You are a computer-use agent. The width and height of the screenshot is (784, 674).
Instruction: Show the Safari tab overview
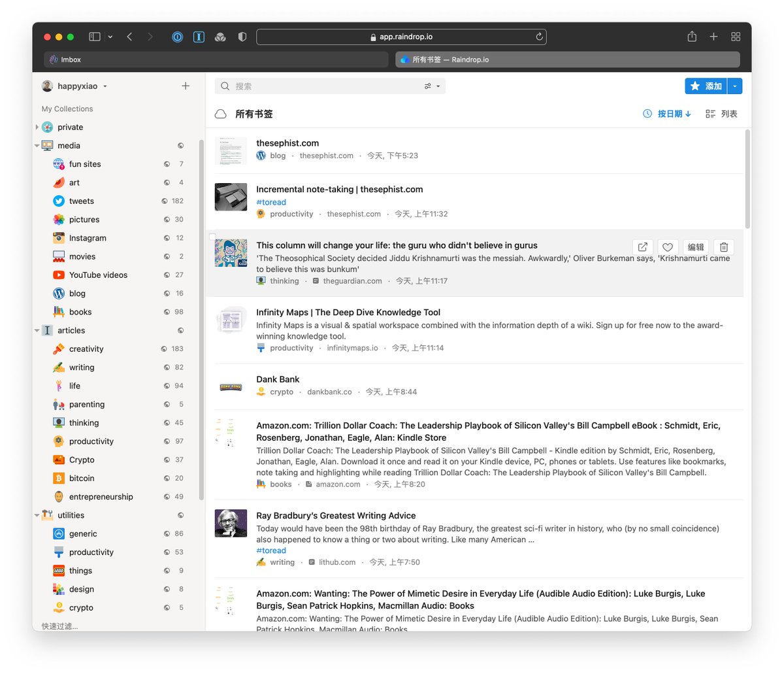tap(736, 37)
